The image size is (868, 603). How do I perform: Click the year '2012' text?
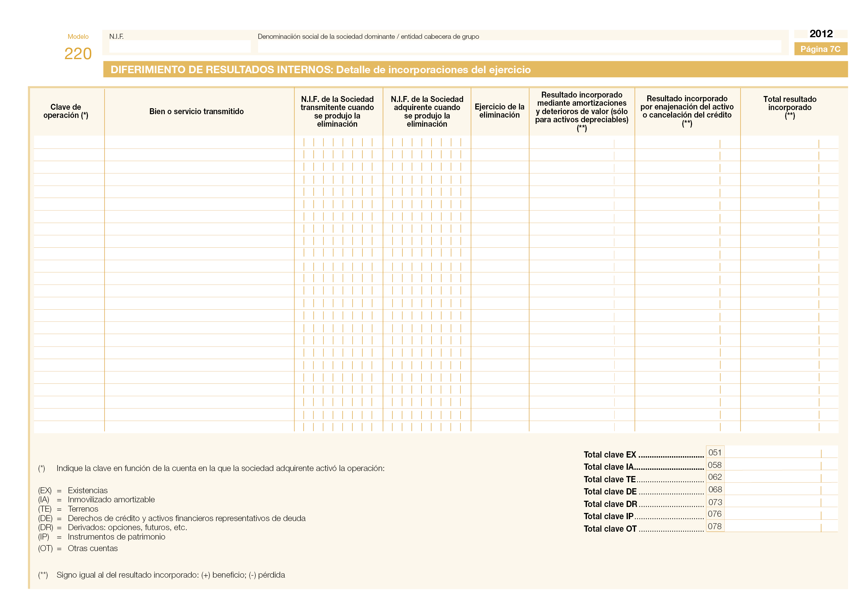[820, 34]
